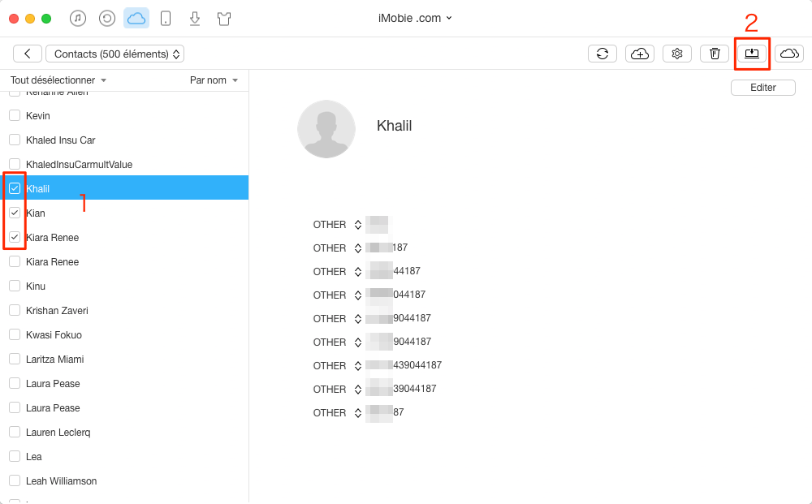Open the Par nom sort dropdown
The width and height of the screenshot is (812, 504).
[214, 80]
